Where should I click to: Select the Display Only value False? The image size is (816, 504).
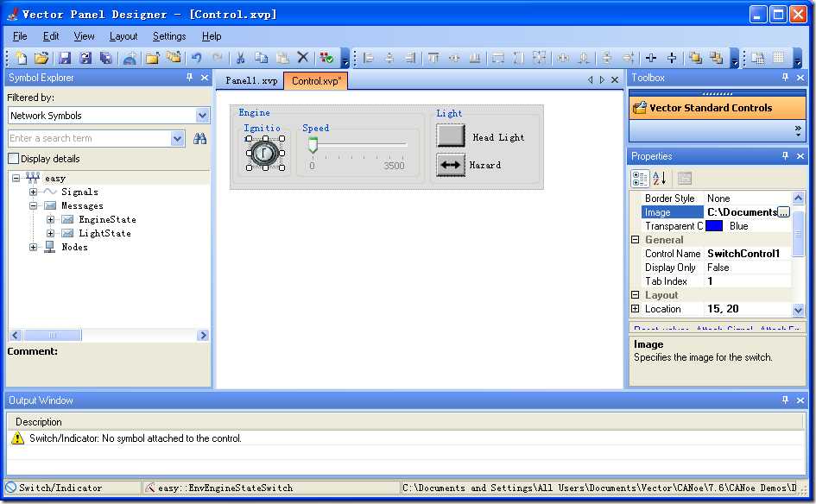point(718,268)
